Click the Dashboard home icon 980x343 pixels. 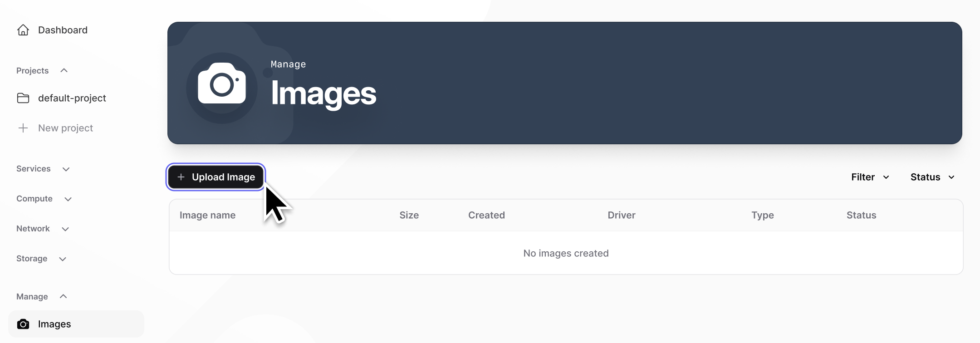[x=23, y=30]
